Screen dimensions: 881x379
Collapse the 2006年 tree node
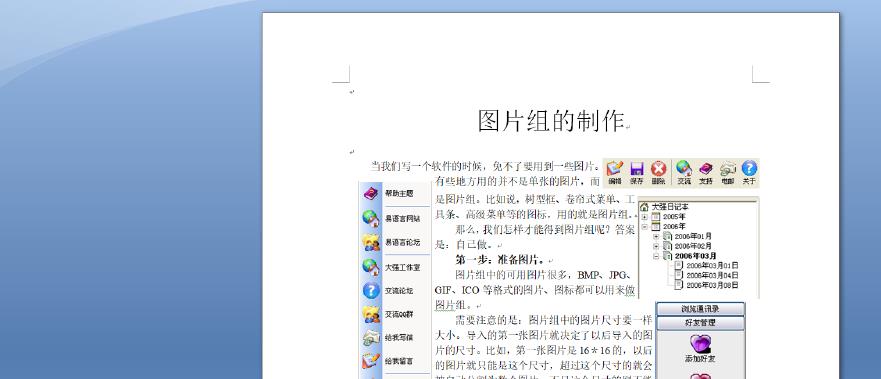pos(644,227)
